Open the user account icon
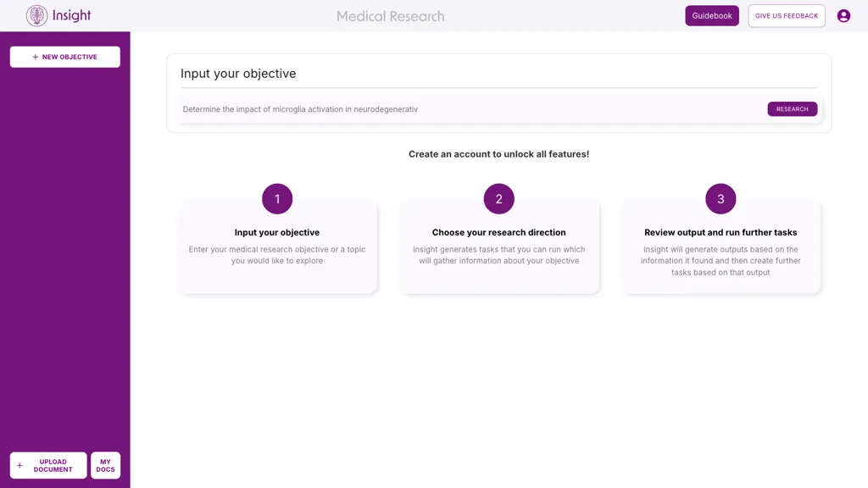The width and height of the screenshot is (868, 488). click(843, 15)
